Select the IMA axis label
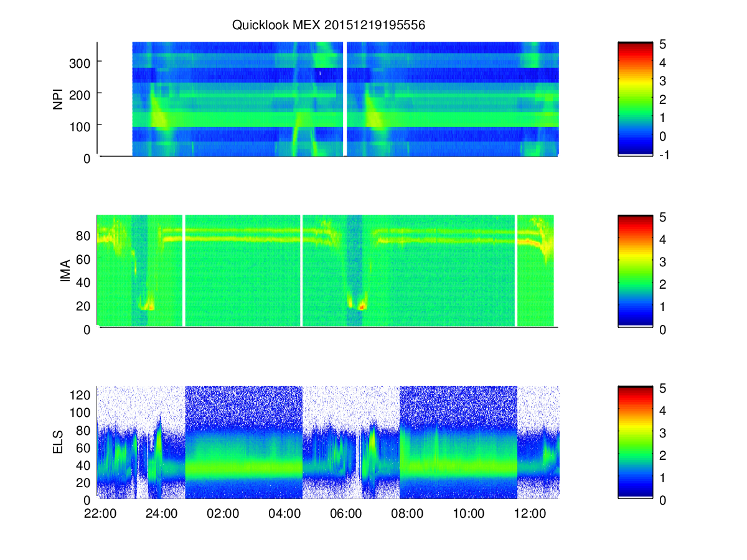 [65, 271]
